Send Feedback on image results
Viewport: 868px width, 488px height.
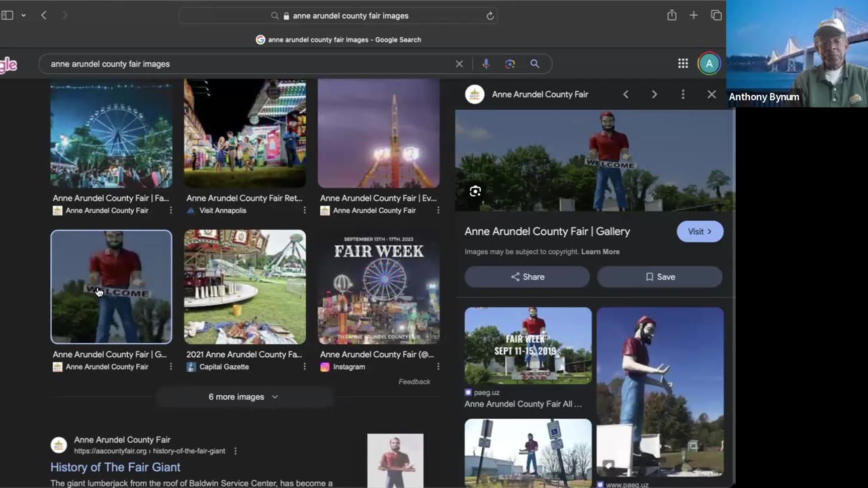(414, 382)
